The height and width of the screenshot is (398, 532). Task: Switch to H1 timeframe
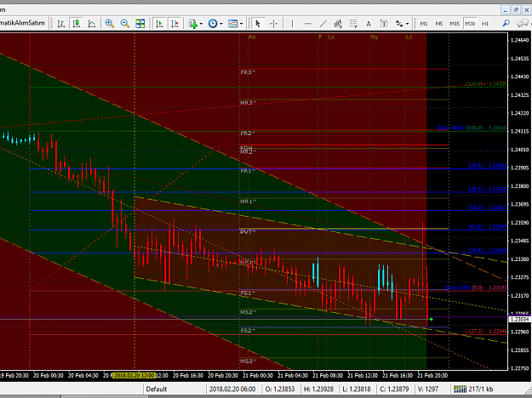pyautogui.click(x=485, y=24)
